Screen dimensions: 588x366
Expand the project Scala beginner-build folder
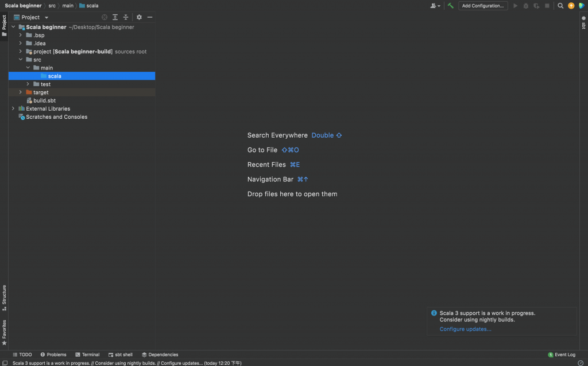point(21,51)
